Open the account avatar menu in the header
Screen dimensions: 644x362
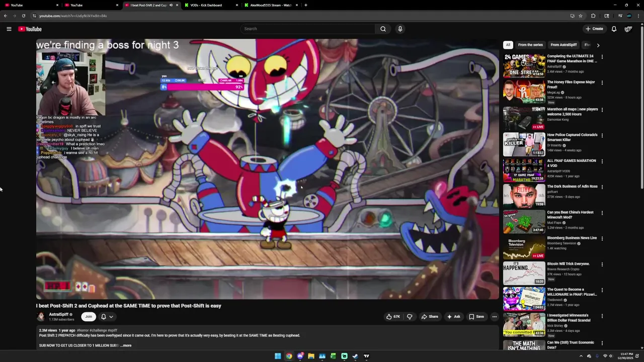point(628,29)
